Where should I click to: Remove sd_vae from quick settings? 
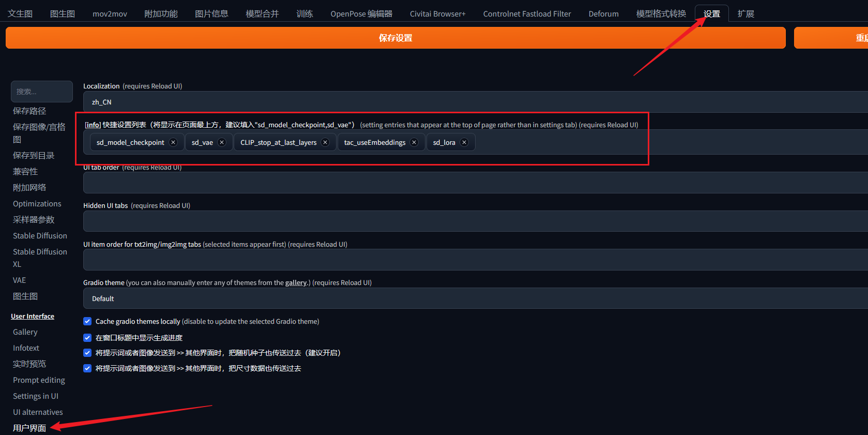point(222,143)
